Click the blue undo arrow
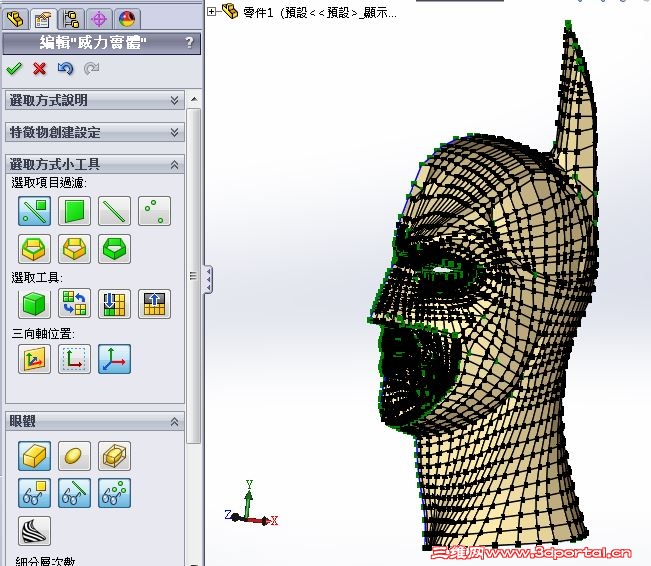The image size is (651, 566). [65, 69]
